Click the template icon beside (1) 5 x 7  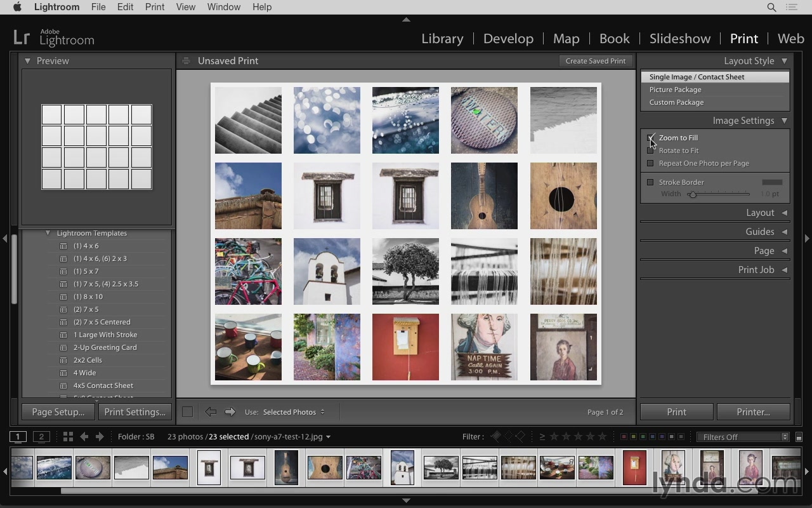coord(63,271)
